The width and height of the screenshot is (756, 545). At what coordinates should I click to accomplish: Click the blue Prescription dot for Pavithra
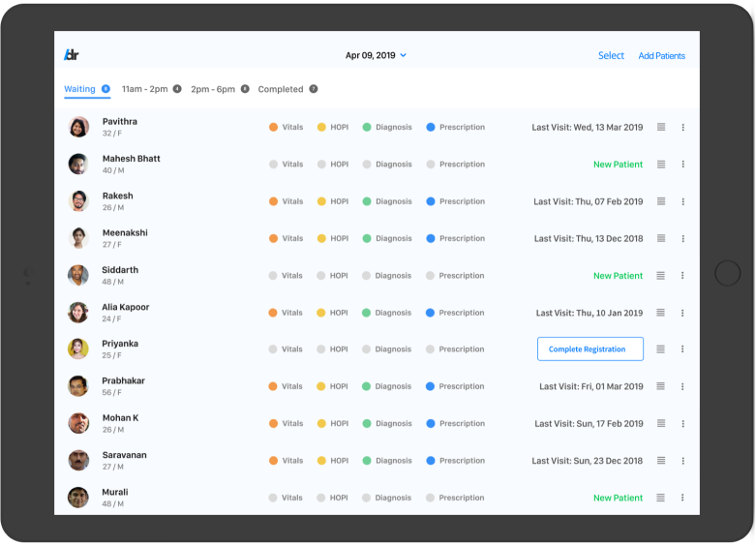click(x=431, y=127)
